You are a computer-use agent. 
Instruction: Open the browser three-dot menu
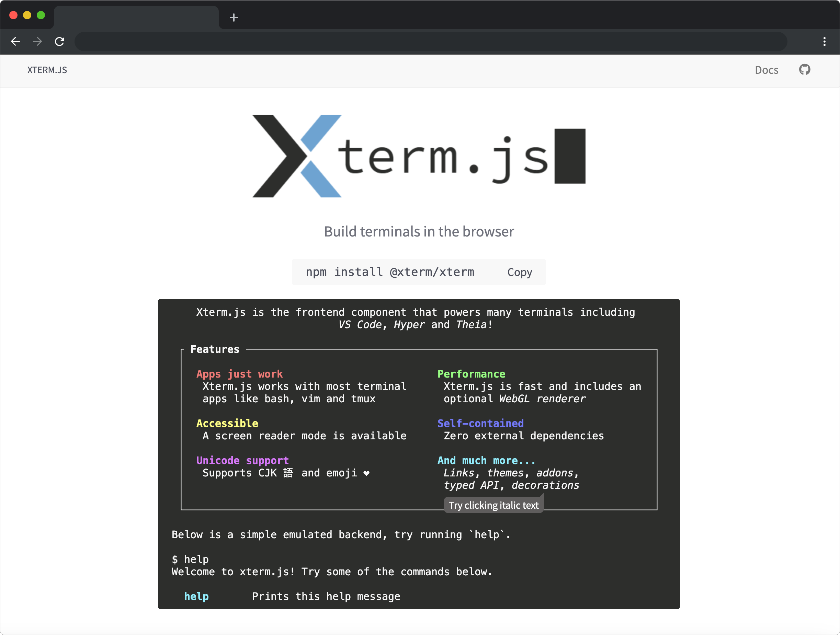(825, 42)
